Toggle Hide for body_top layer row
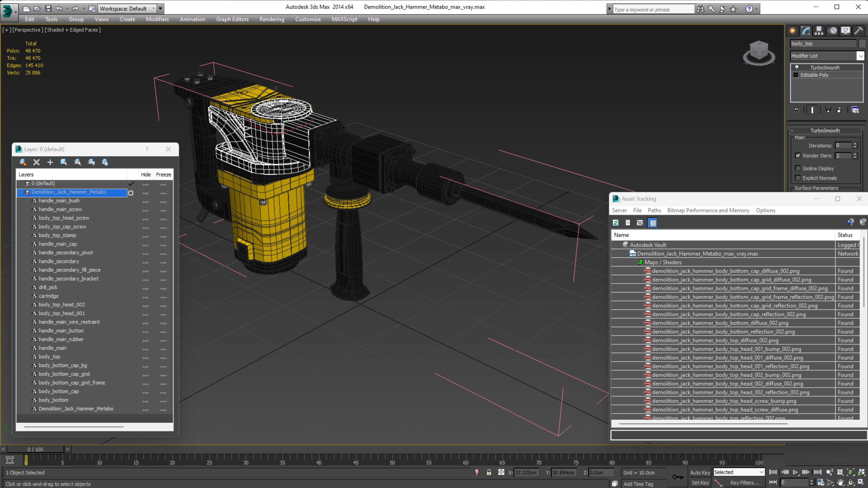This screenshot has height=488, width=868. pyautogui.click(x=145, y=358)
